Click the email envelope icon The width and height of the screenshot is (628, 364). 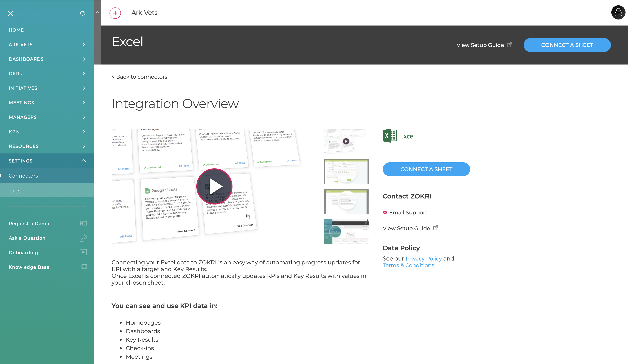[385, 212]
